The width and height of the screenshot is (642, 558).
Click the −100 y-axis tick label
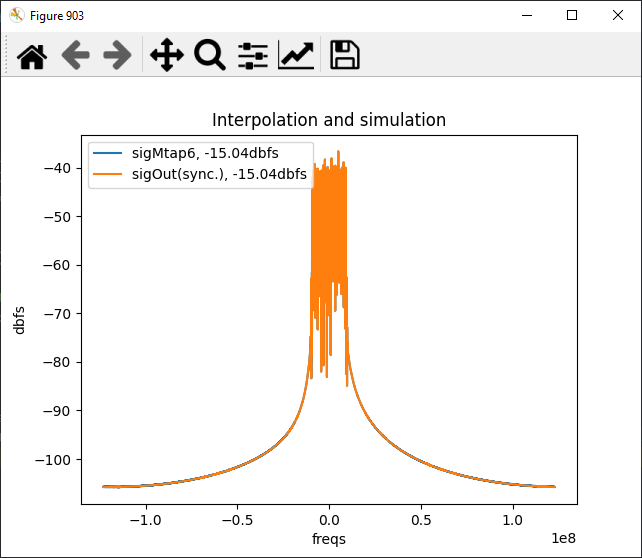coord(53,460)
